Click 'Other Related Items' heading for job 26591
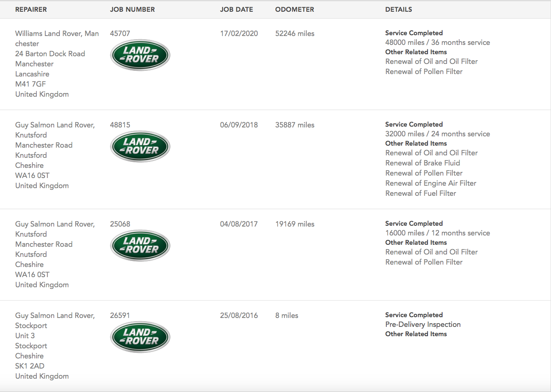This screenshot has height=392, width=551. tap(416, 334)
